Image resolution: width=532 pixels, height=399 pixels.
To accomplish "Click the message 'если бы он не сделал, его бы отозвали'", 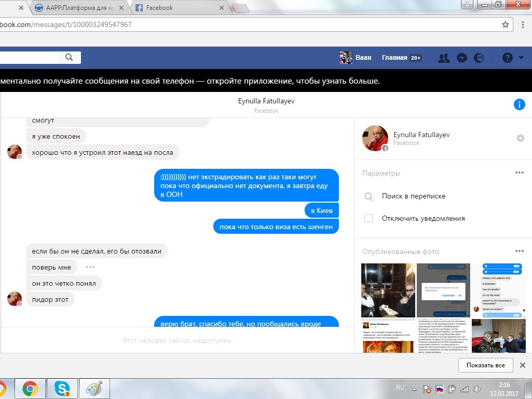I will coord(97,251).
